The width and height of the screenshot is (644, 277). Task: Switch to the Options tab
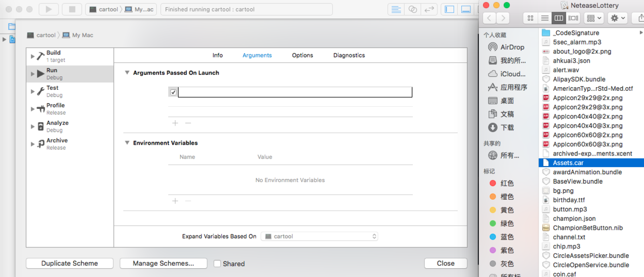[x=302, y=56]
